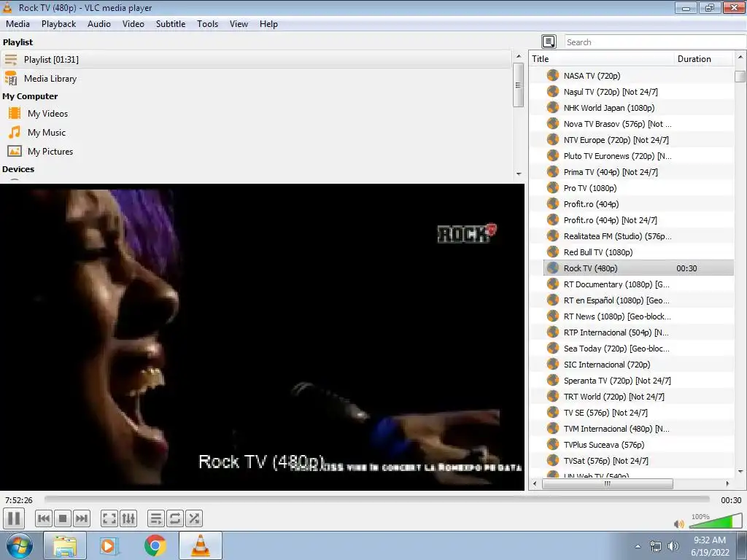This screenshot has width=747, height=560.
Task: Open the Media menu
Action: 18,24
